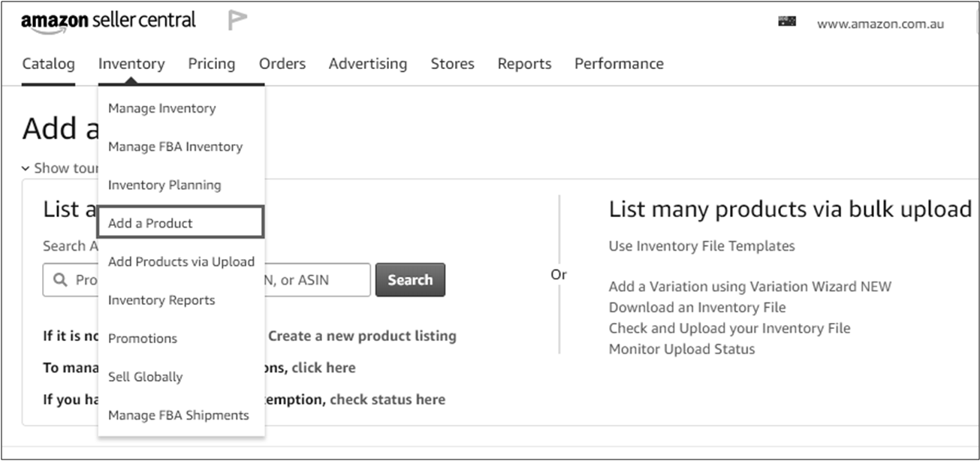The image size is (980, 461).
Task: Expand the Show tour chevron
Action: tap(26, 168)
